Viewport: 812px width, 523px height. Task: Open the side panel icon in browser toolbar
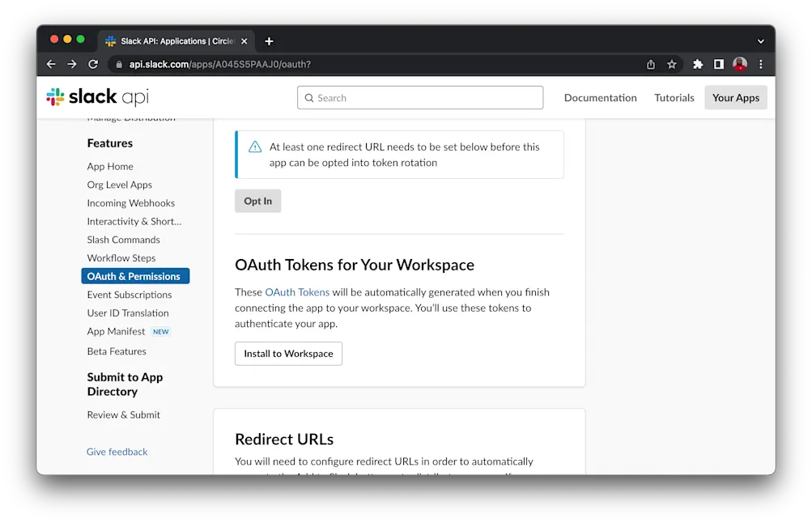point(717,64)
